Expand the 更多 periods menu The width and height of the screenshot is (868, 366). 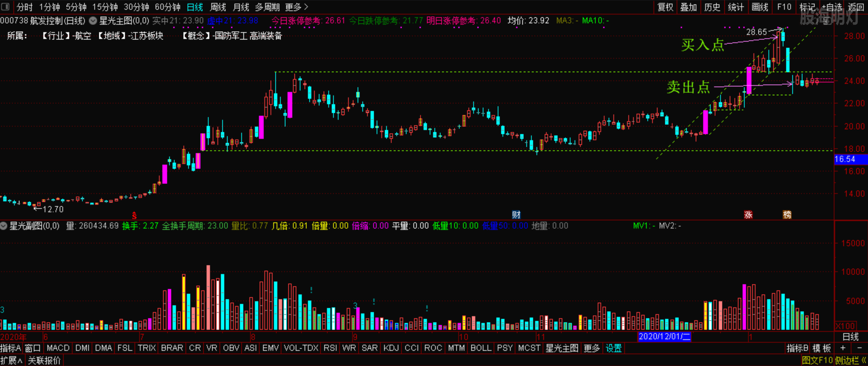(297, 7)
